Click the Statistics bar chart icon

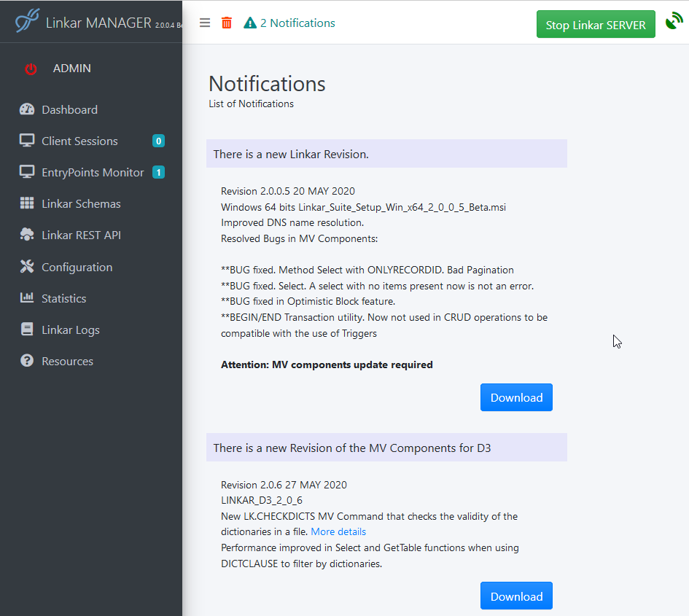tap(27, 298)
